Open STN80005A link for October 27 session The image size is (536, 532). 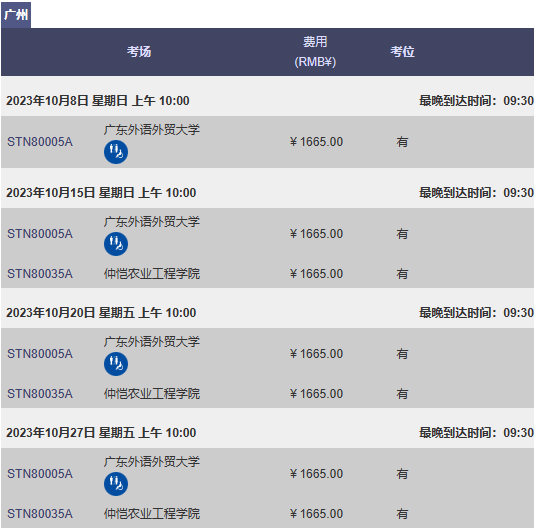point(40,474)
